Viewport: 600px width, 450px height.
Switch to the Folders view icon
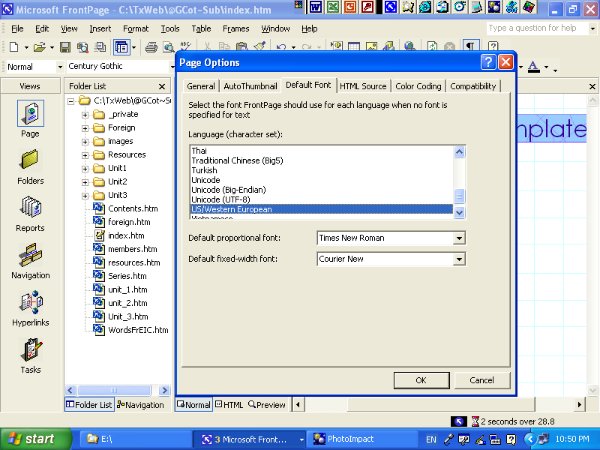pos(30,166)
